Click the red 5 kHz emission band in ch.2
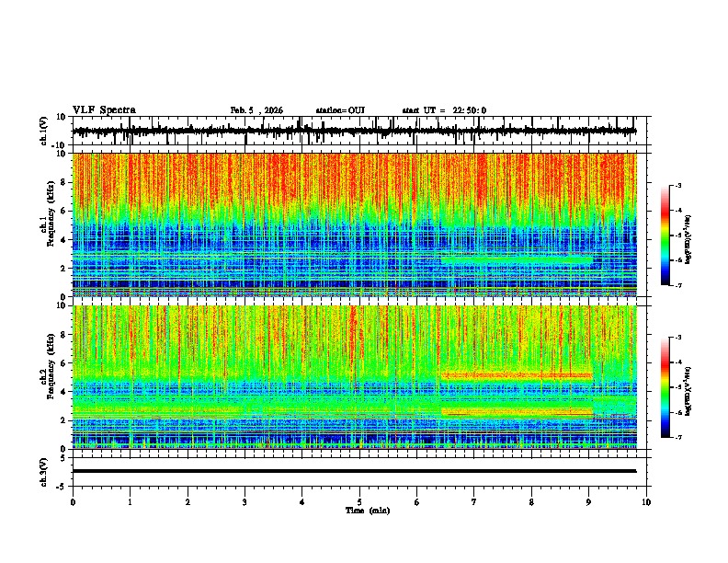 coord(517,374)
